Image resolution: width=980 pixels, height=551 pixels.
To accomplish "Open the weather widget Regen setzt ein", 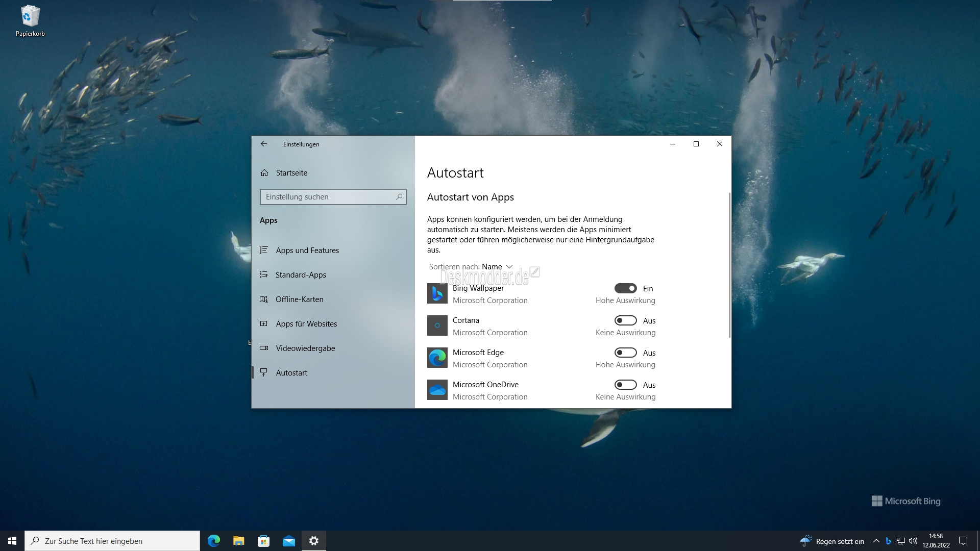I will (832, 541).
